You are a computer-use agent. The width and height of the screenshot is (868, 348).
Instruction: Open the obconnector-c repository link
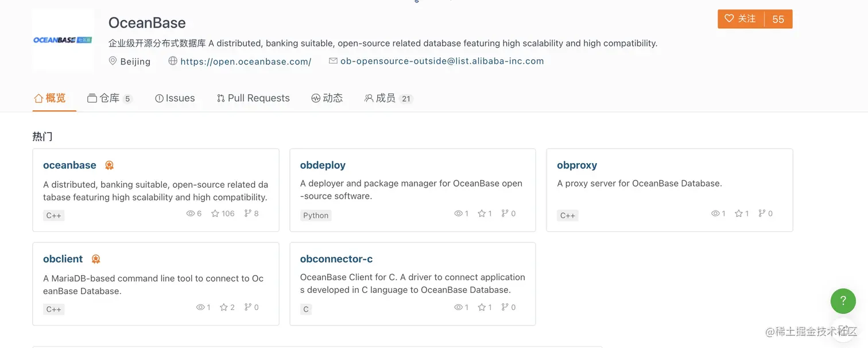point(336,259)
